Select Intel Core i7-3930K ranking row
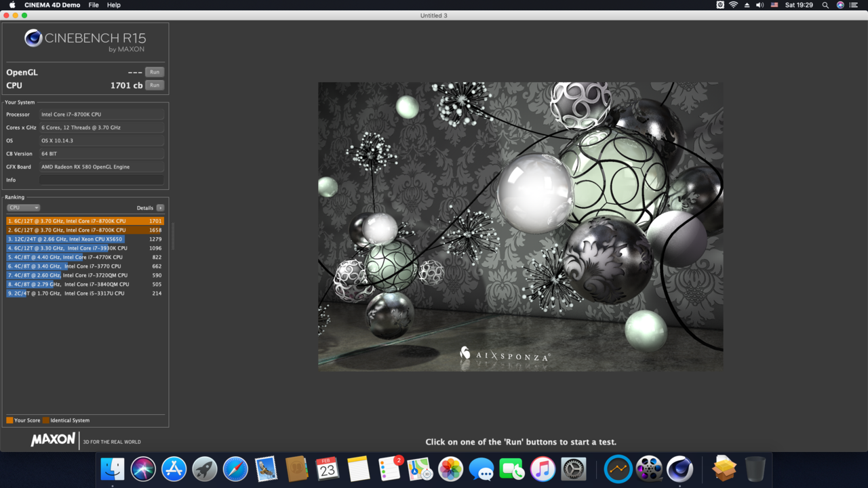The image size is (868, 488). point(85,248)
